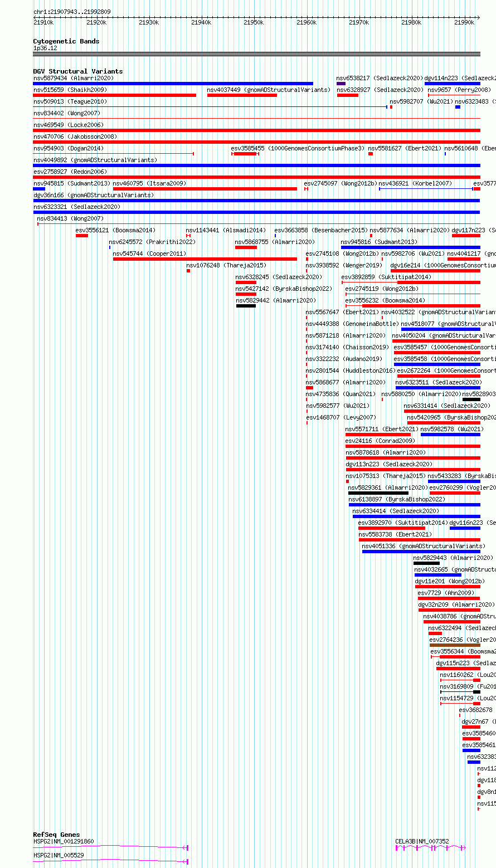The image size is (496, 868).
Task: Click the esv24116 (Conrad2009) label
Action: coord(380,441)
